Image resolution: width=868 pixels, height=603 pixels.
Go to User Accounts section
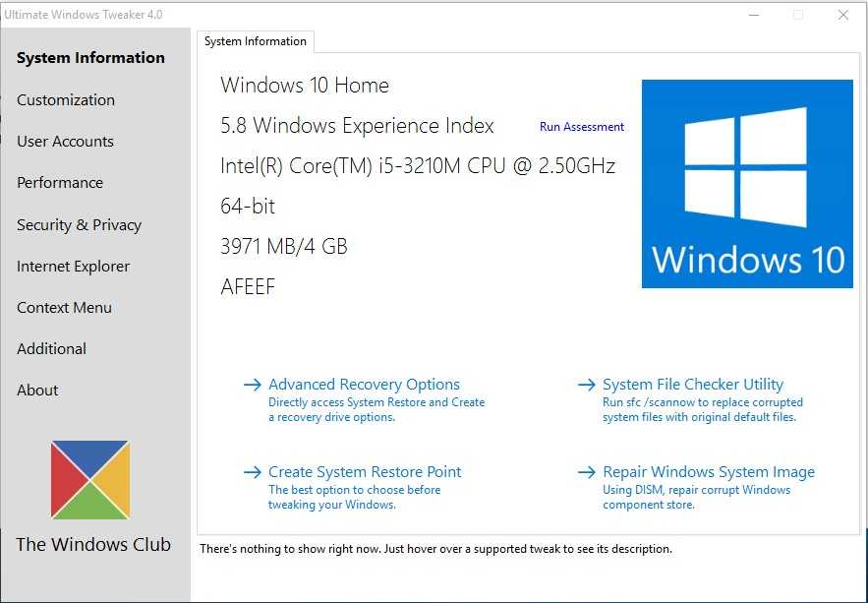pyautogui.click(x=65, y=142)
